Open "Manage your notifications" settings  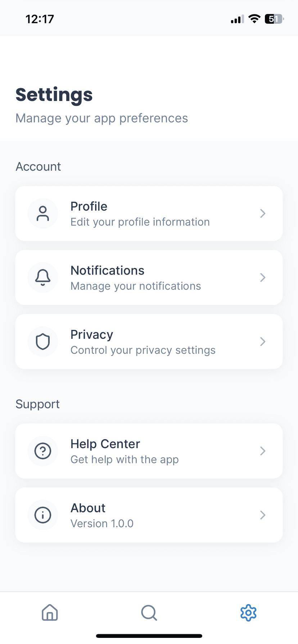pyautogui.click(x=136, y=286)
